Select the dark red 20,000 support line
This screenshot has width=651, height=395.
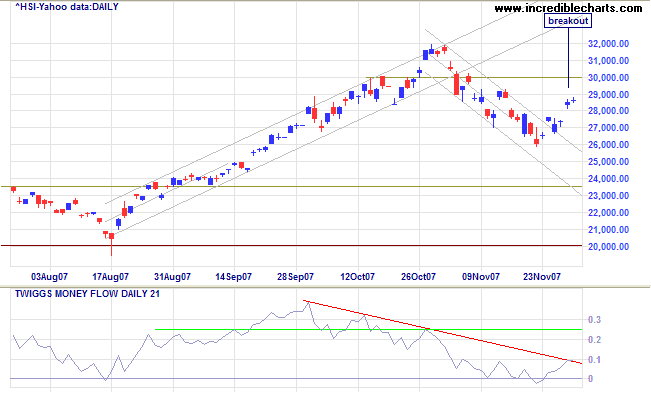pyautogui.click(x=291, y=245)
